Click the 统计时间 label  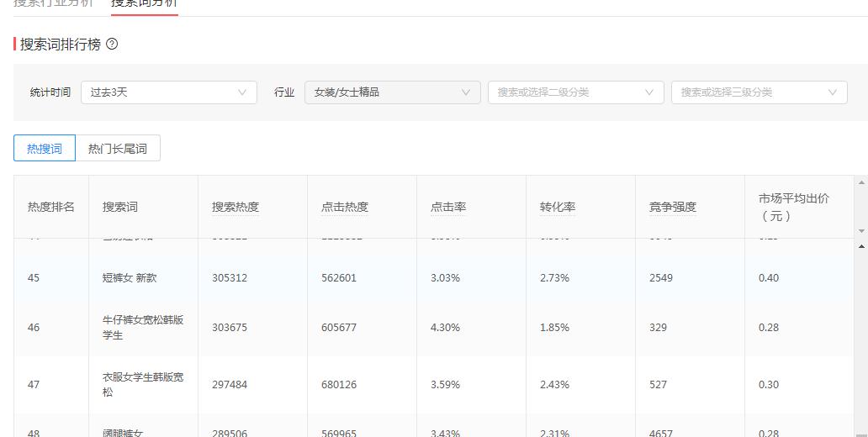coord(50,92)
